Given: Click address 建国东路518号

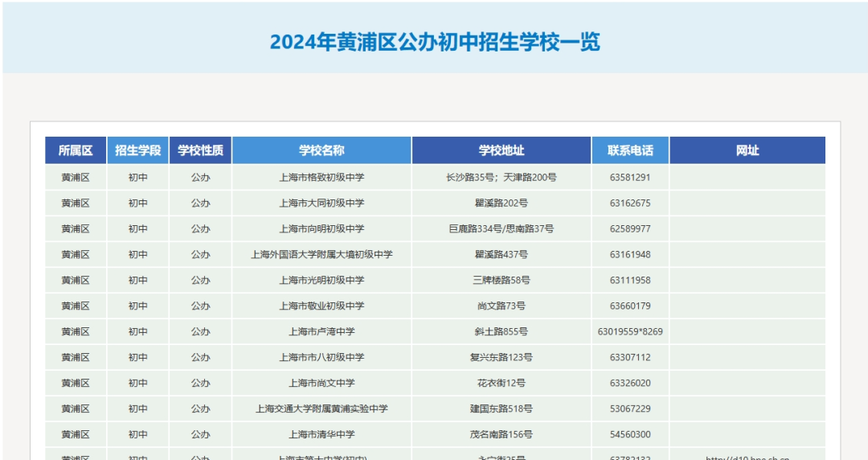Looking at the screenshot, I should pos(502,409).
